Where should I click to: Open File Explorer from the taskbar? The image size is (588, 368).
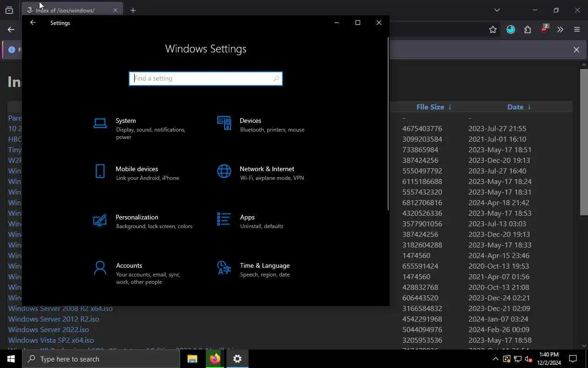pos(192,359)
